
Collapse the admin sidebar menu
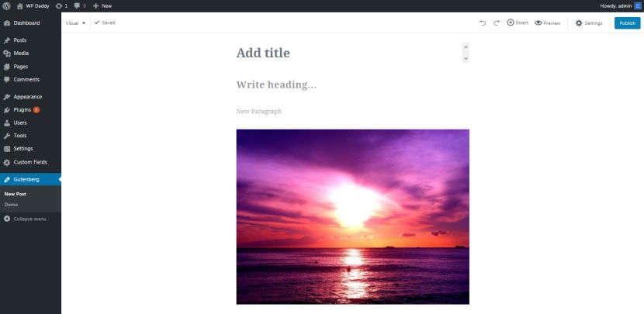click(25, 219)
